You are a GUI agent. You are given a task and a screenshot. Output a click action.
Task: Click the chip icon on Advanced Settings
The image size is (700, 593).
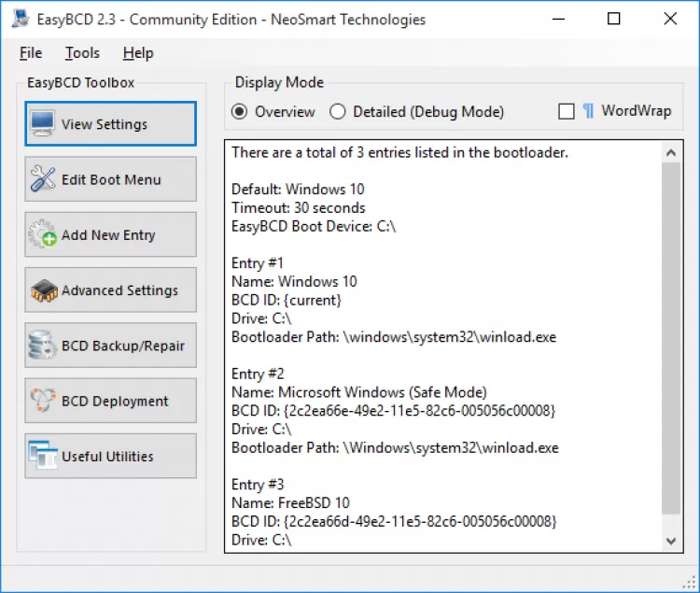pos(43,290)
